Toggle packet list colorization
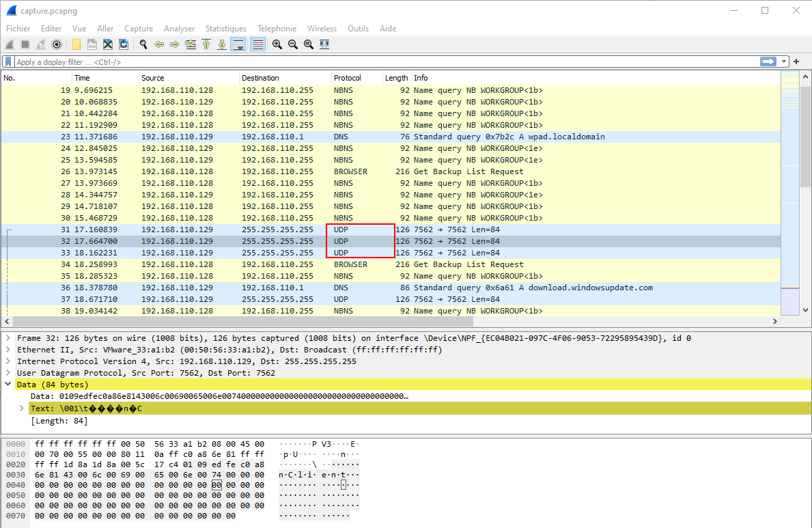 [x=257, y=44]
